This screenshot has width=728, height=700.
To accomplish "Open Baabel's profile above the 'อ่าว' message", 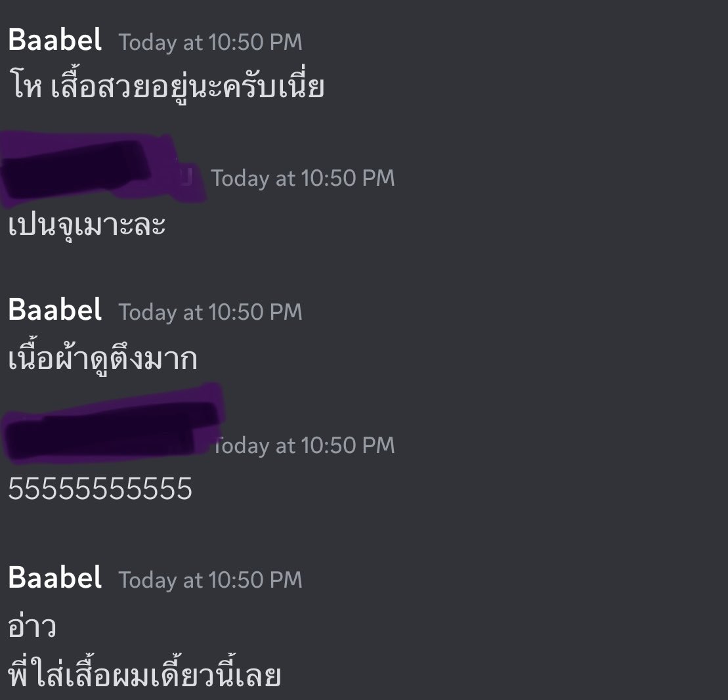I will pyautogui.click(x=54, y=578).
